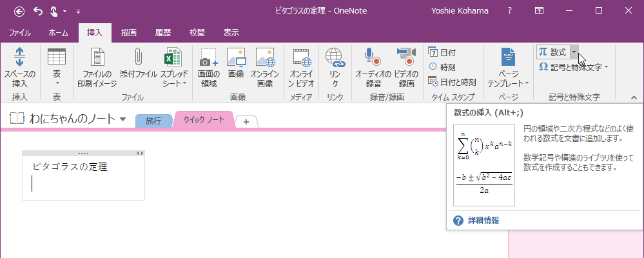This screenshot has height=258, width=644.
Task: Click Yoshie Kohama account name
Action: [460, 11]
